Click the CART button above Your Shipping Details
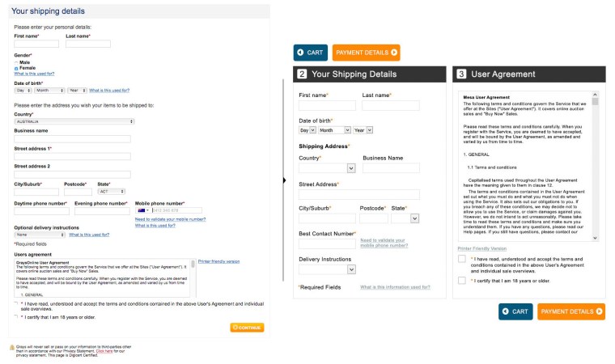615x364 pixels. click(x=310, y=53)
